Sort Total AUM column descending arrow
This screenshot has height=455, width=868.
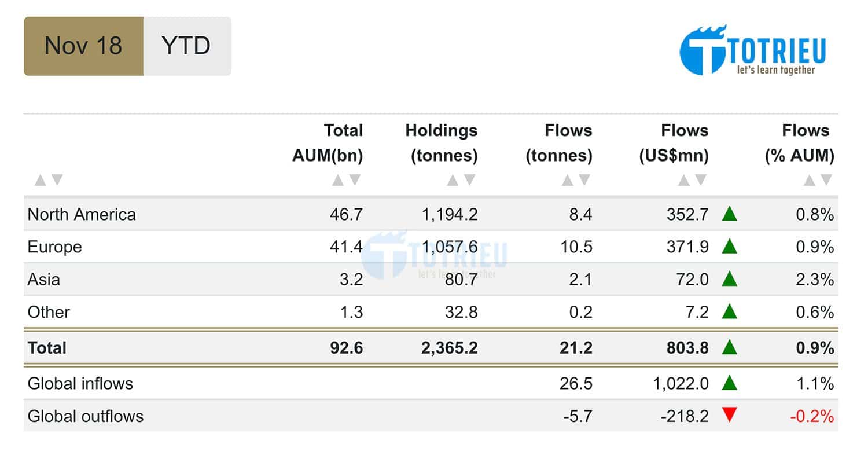coord(355,181)
